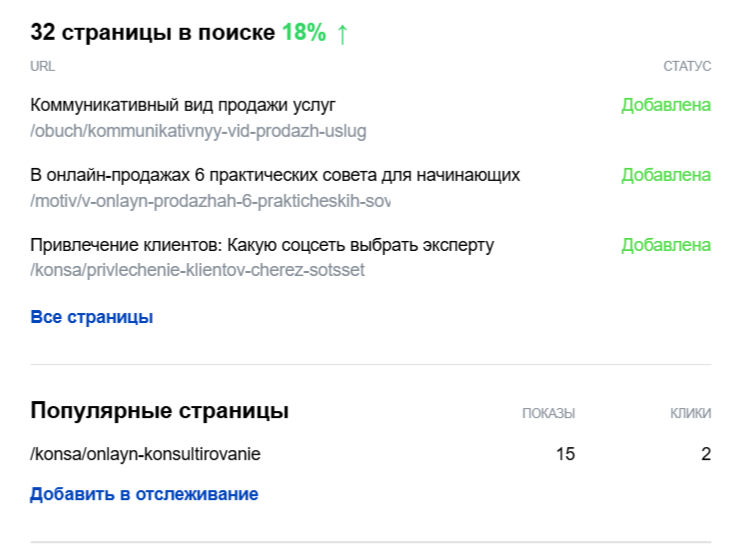The height and width of the screenshot is (546, 756).
Task: Click the '32 страницы в поиске' heading
Action: tap(153, 32)
